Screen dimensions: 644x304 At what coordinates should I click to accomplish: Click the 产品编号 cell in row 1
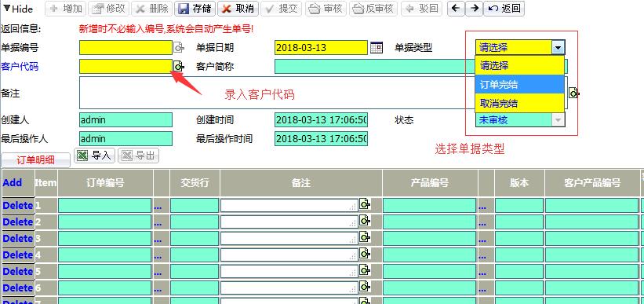(x=430, y=205)
